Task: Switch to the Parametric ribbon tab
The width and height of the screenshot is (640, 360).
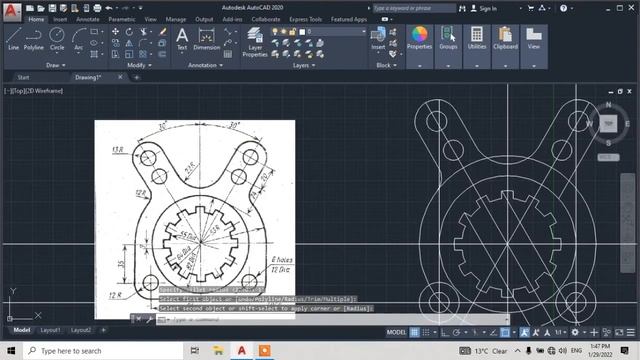Action: click(x=122, y=19)
